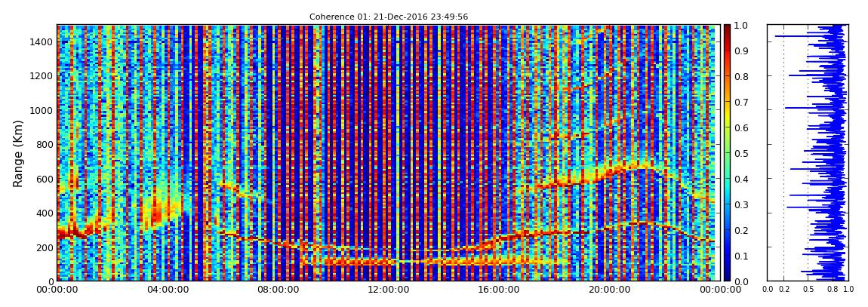Click the 800 range tick label

pos(45,145)
